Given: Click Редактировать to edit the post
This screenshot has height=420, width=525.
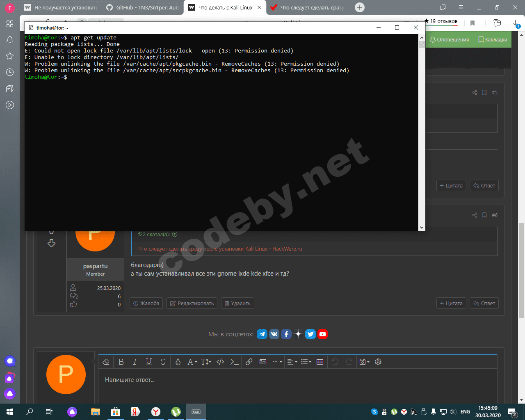Looking at the screenshot, I should [192, 304].
